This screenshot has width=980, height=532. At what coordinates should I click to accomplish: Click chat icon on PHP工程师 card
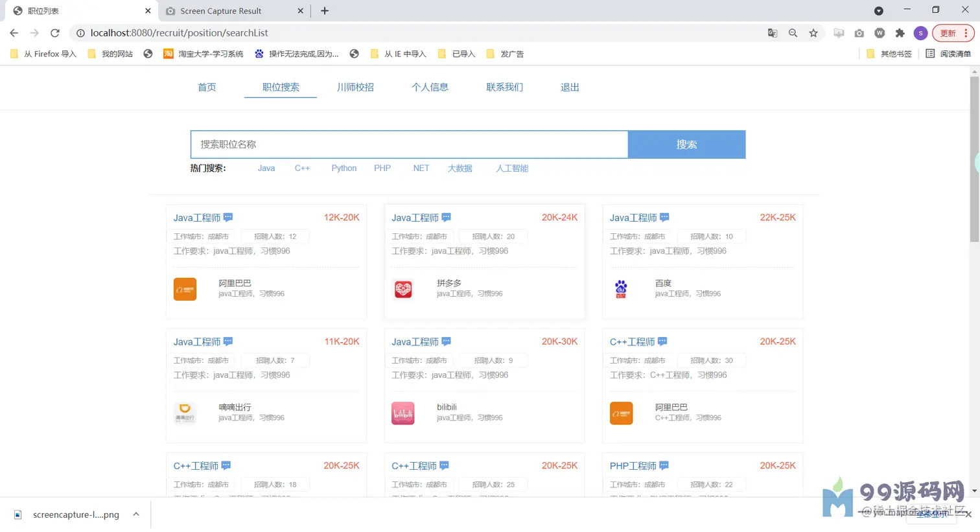[664, 465]
